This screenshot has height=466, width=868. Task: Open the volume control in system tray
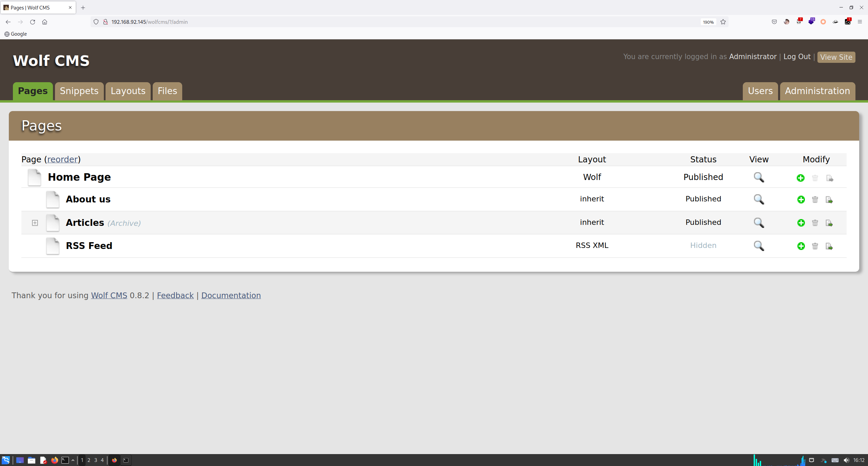pos(846,460)
